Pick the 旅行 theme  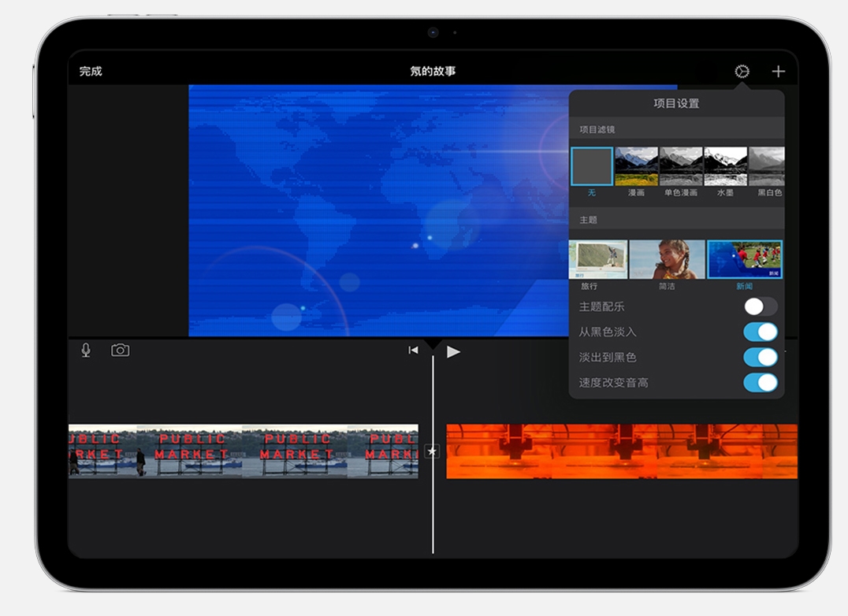598,260
